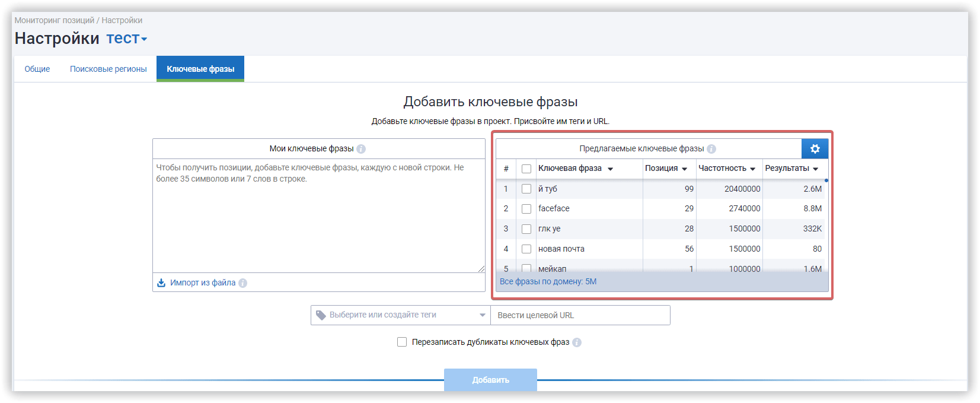The width and height of the screenshot is (980, 403).
Task: Open suggested phrases settings gear
Action: pos(815,148)
